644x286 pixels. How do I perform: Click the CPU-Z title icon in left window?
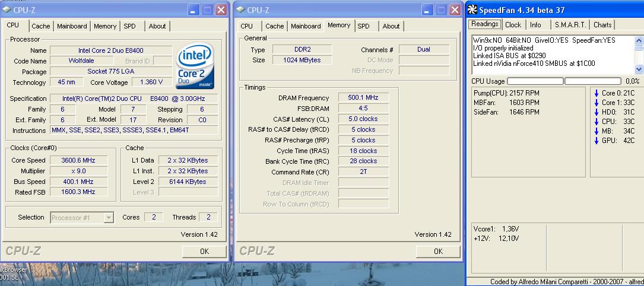[7, 9]
